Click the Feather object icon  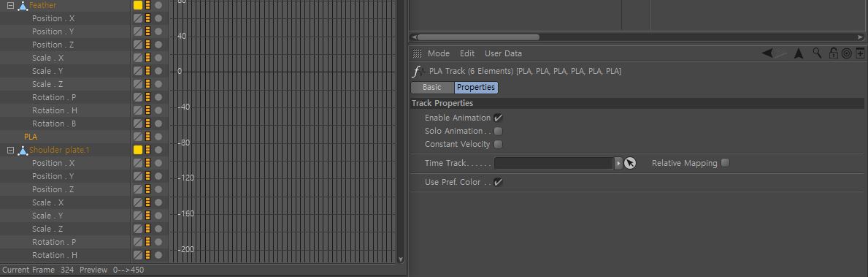(23, 6)
